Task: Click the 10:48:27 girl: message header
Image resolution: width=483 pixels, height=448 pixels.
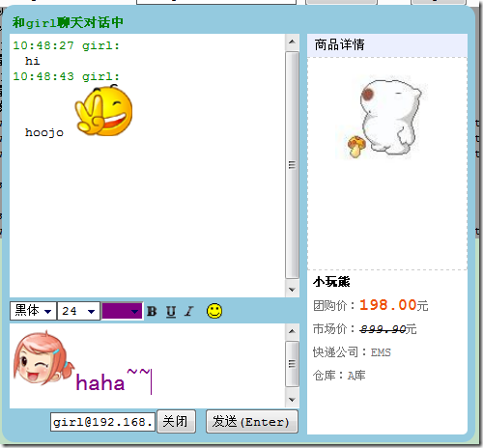Action: coord(66,45)
